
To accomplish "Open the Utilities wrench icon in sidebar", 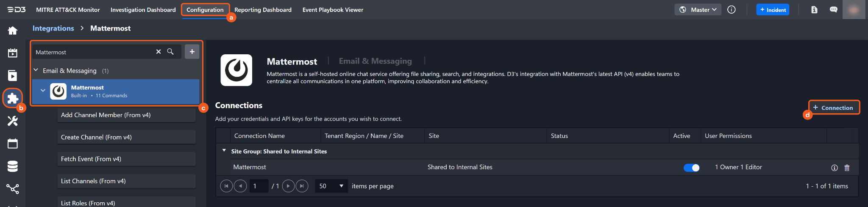I will click(x=13, y=121).
